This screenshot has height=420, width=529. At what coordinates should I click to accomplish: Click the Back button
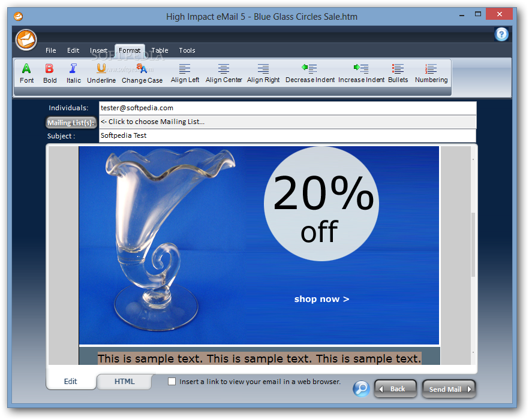[395, 389]
